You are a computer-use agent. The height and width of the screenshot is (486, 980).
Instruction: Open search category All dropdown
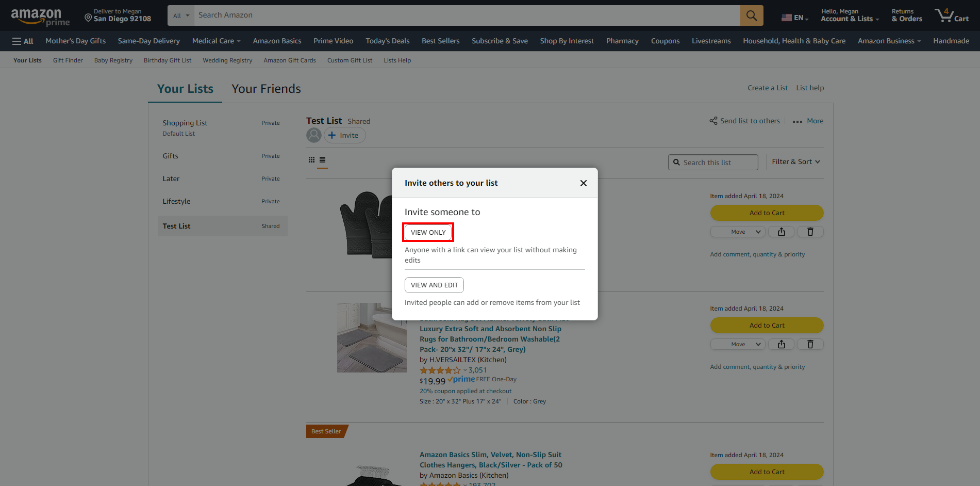click(x=181, y=15)
